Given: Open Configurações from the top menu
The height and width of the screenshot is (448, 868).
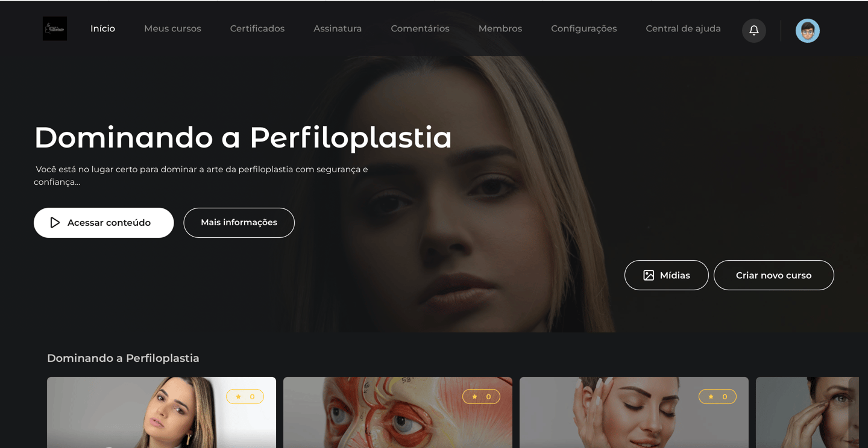Looking at the screenshot, I should (584, 28).
